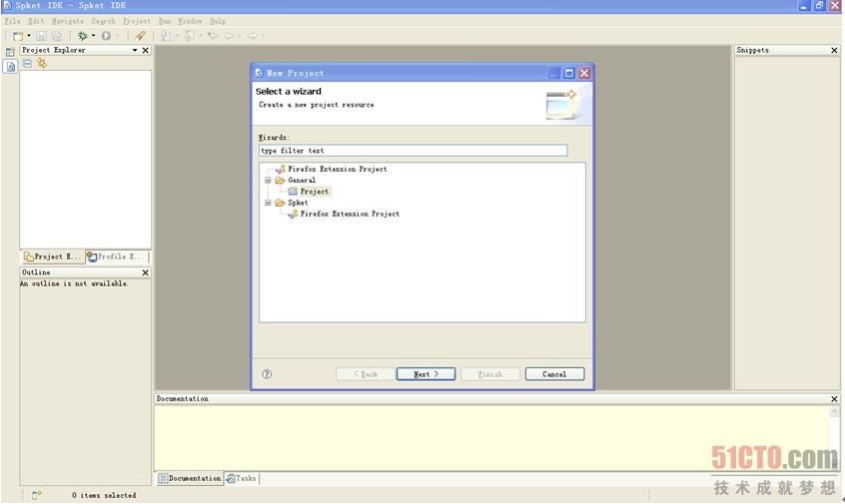The width and height of the screenshot is (845, 504).
Task: Collapse the General folder in wizards
Action: (268, 181)
